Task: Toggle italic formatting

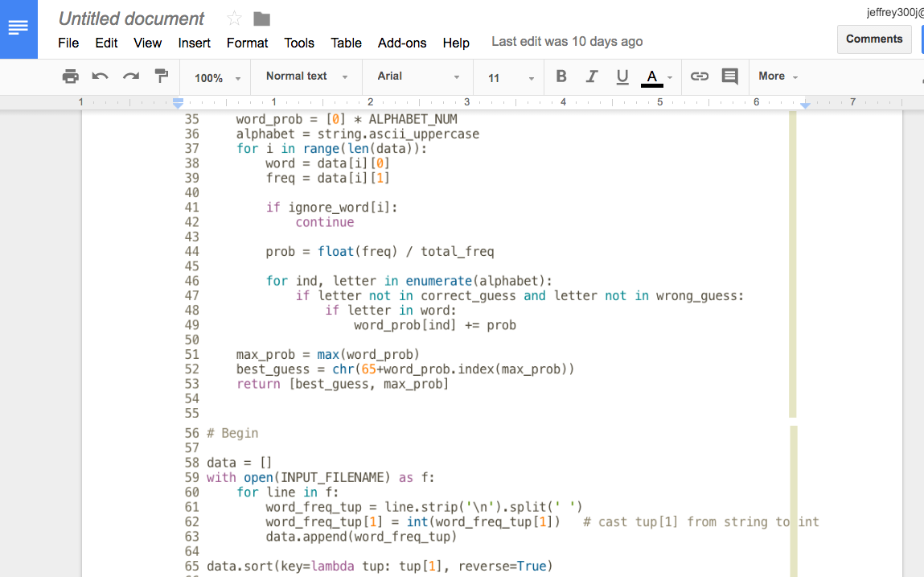Action: (592, 76)
